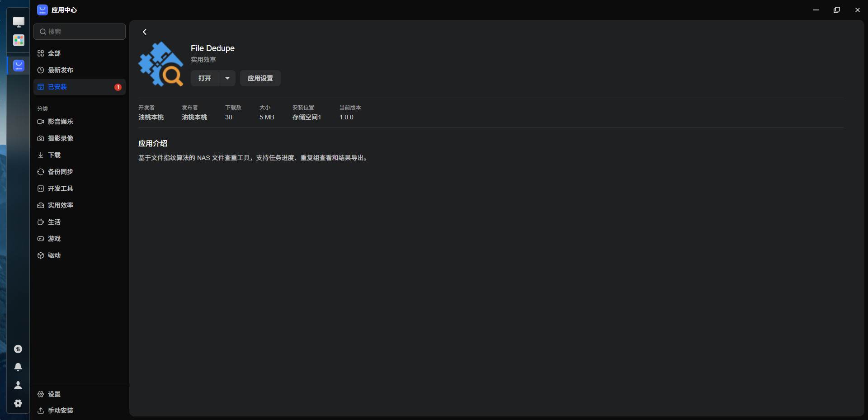The height and width of the screenshot is (420, 868).
Task: Select the 已安装 sidebar item
Action: coord(80,87)
